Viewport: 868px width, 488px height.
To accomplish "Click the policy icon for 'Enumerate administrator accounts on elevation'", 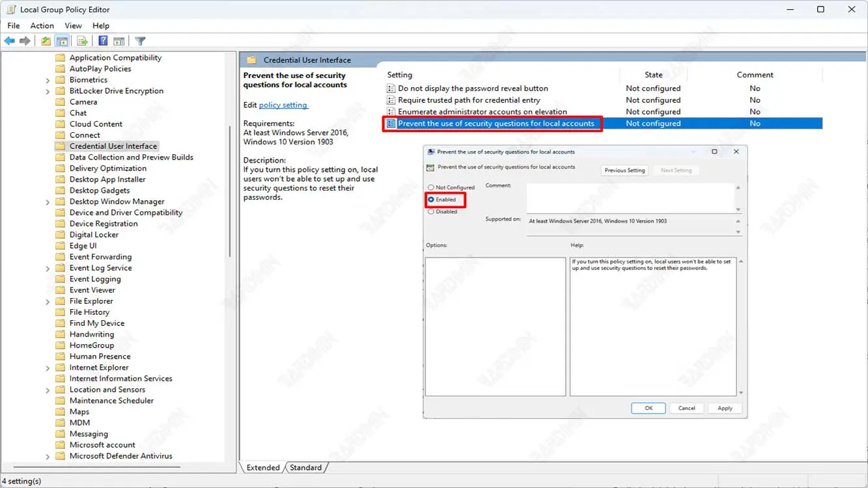I will click(x=391, y=112).
